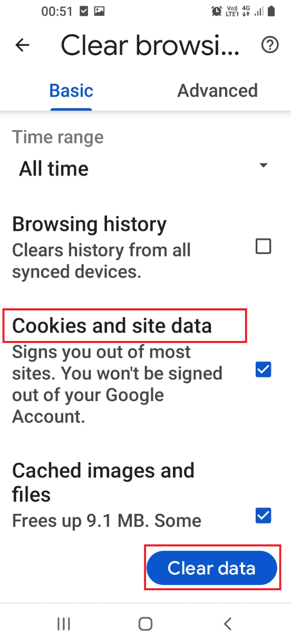This screenshot has height=644, width=291.
Task: Switch to the Advanced tab
Action: pos(217,90)
